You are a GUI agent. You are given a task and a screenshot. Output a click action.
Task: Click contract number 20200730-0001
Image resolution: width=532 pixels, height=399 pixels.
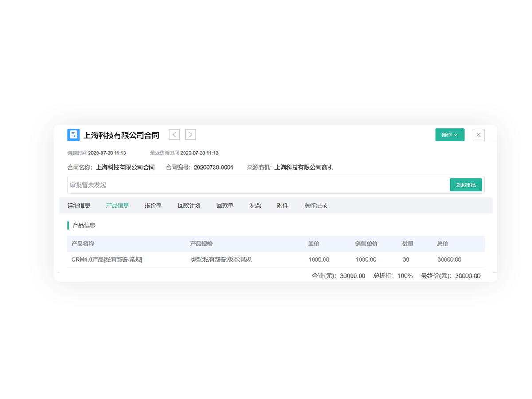coord(214,168)
